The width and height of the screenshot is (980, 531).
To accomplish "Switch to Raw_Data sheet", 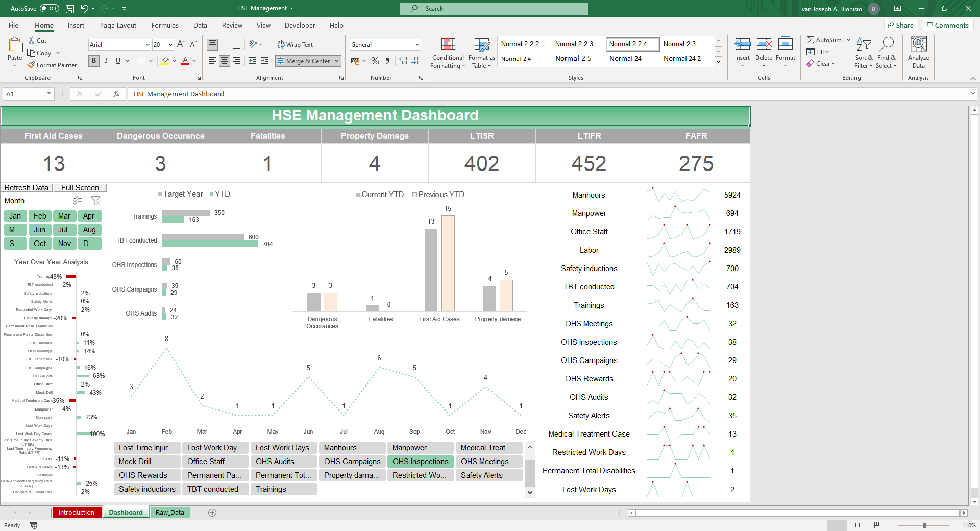I will (x=170, y=513).
